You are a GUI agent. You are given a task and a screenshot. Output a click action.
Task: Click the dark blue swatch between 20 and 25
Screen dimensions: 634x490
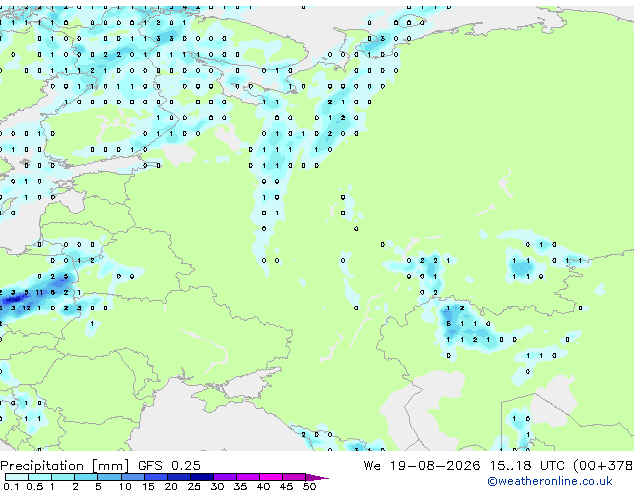coord(179,477)
